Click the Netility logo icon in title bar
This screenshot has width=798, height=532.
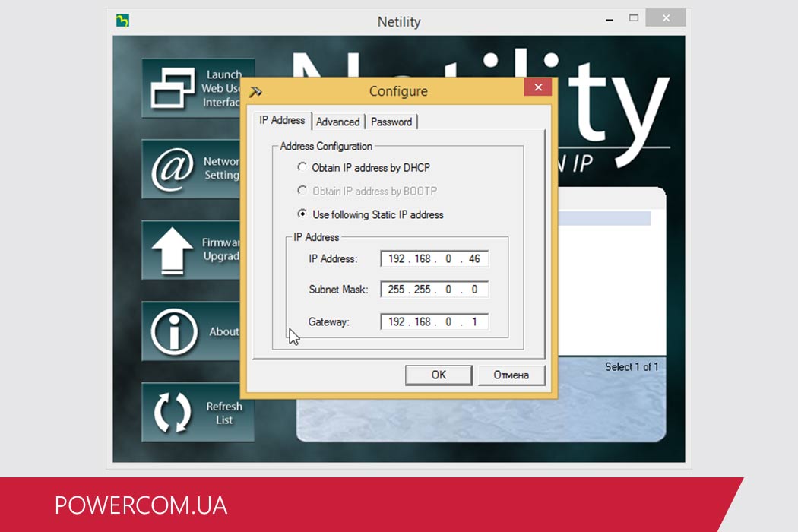(122, 21)
